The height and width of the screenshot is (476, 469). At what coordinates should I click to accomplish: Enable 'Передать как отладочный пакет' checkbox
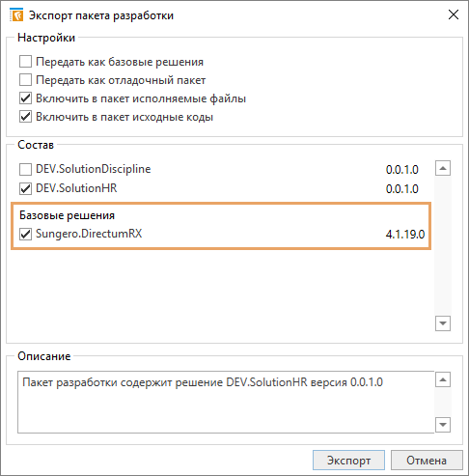coord(25,80)
